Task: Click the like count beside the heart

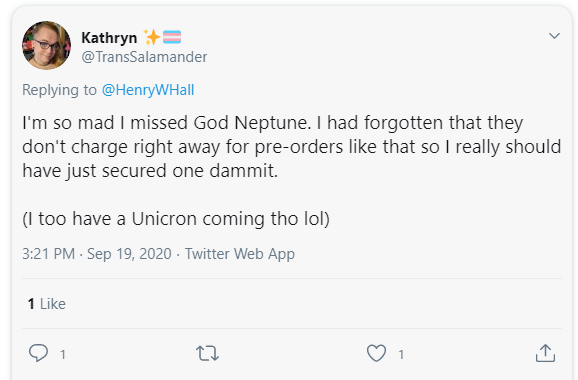Action: pyautogui.click(x=401, y=355)
